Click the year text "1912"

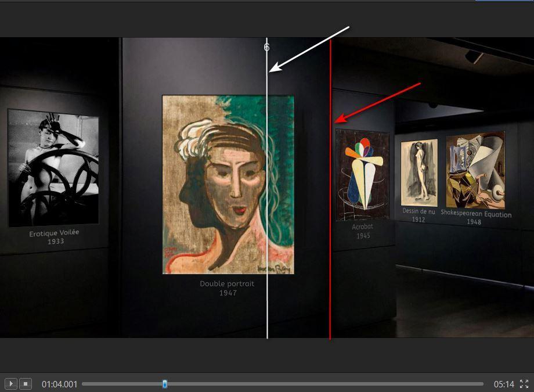418,220
